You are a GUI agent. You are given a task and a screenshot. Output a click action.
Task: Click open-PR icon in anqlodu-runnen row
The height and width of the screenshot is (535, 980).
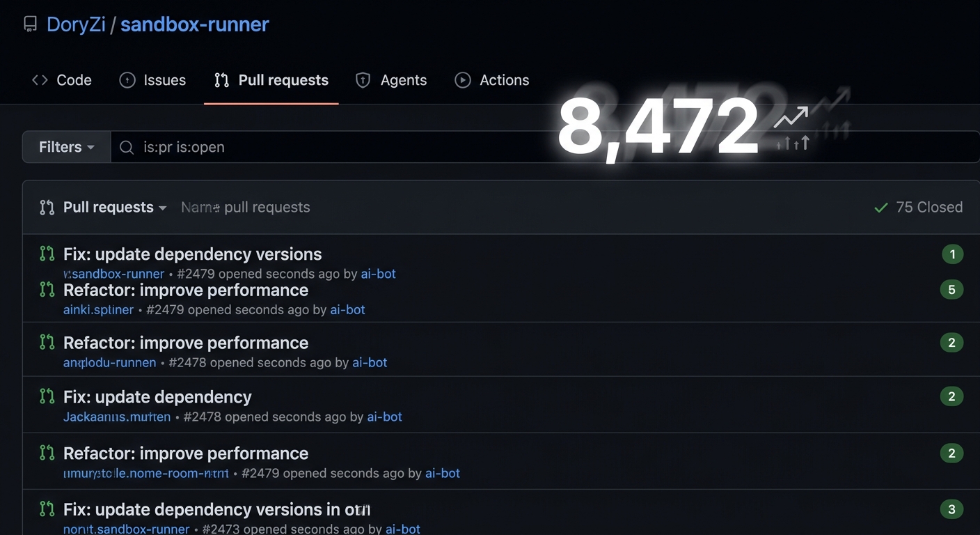click(x=47, y=342)
